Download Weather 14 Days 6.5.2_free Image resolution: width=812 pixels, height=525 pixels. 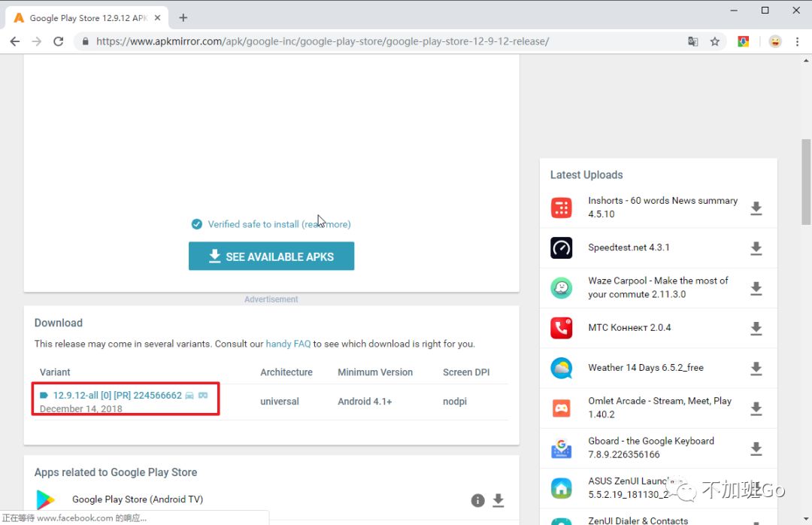point(756,369)
